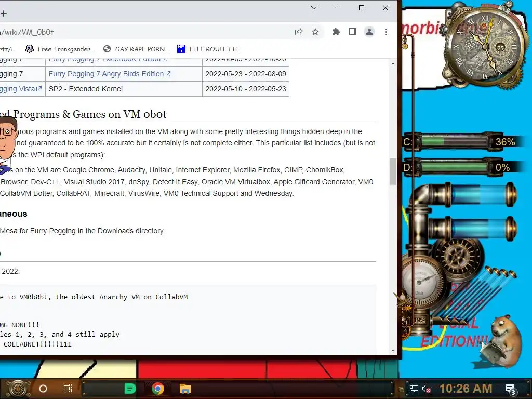
Task: Click the FILE ROULETTE bookmark favicon
Action: tap(181, 49)
